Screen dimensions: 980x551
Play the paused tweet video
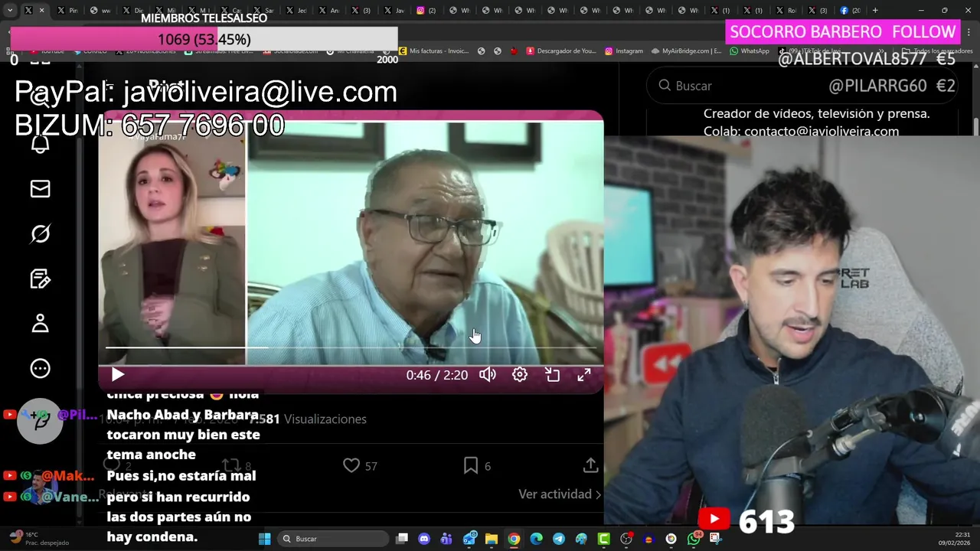pos(118,375)
